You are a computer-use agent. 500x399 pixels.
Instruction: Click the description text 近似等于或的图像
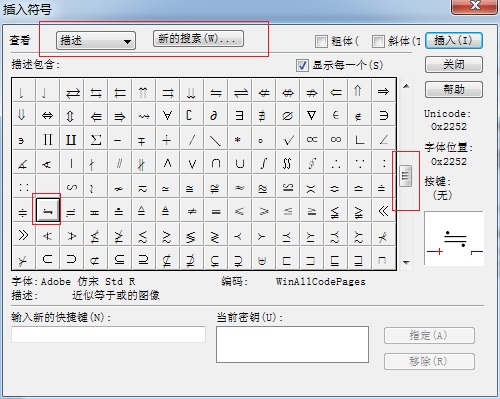pyautogui.click(x=116, y=295)
